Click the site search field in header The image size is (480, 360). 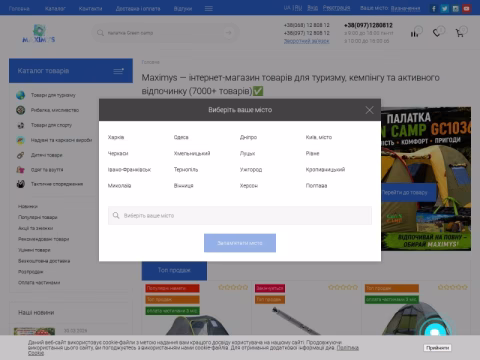coord(165,33)
